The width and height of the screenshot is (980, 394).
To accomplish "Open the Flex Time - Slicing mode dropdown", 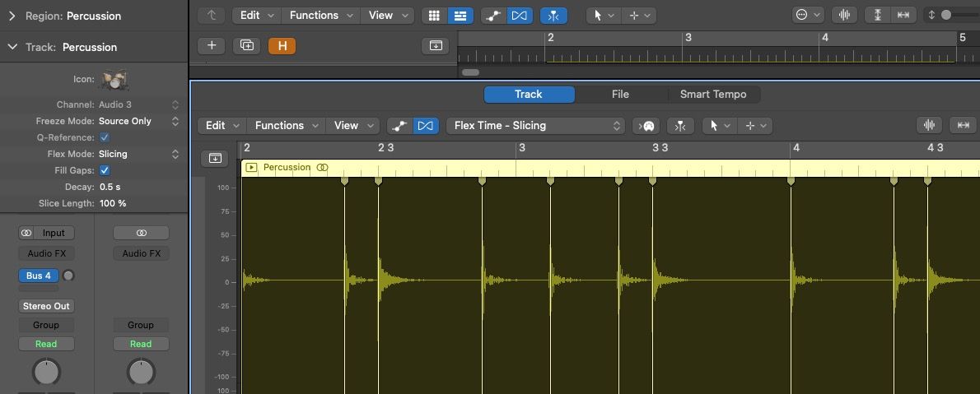I will pos(535,126).
